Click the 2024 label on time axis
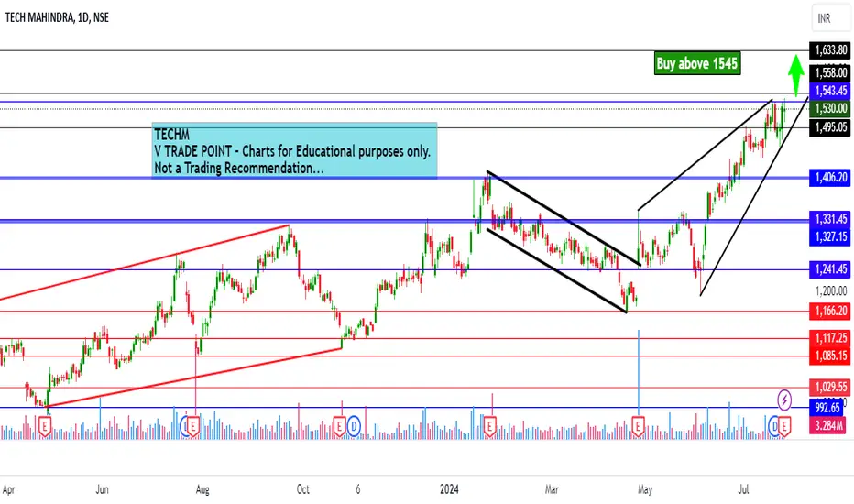This screenshot has height=504, width=854. 449,489
